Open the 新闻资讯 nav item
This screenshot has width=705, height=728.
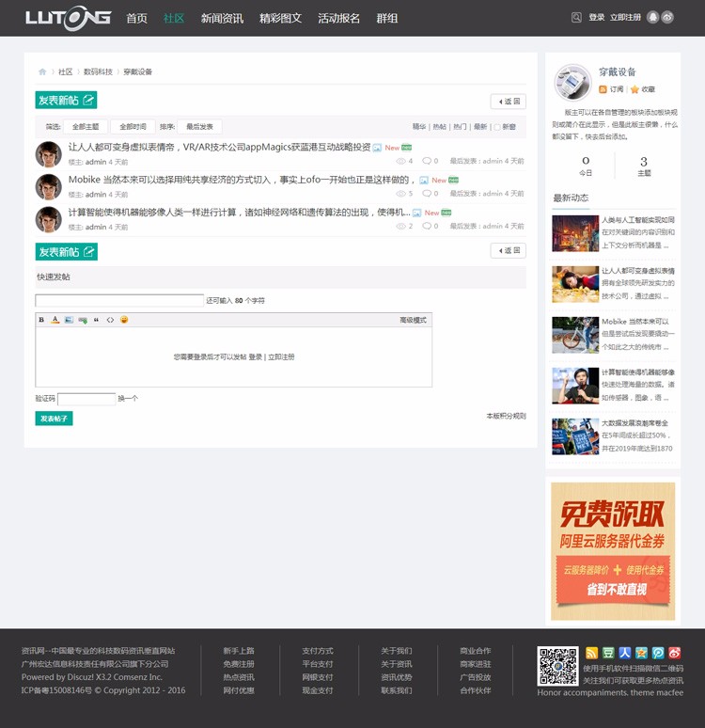tap(222, 18)
